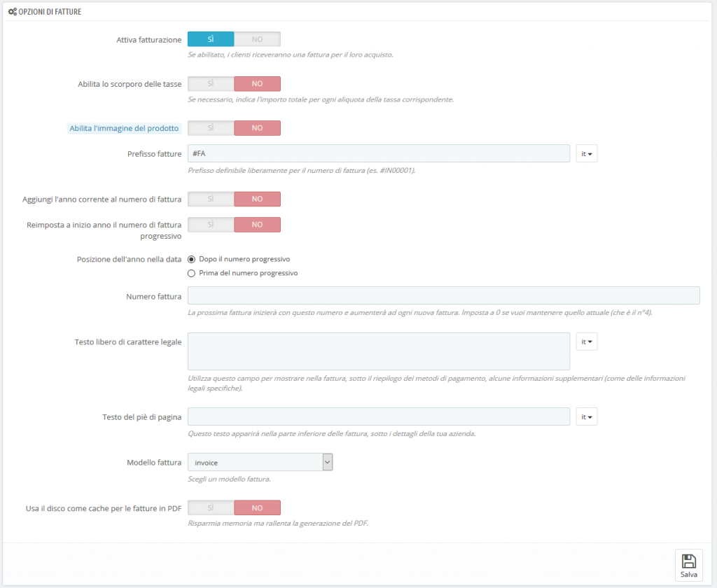The width and height of the screenshot is (717, 588).
Task: Choose Prima del numero progressivo option
Action: tap(192, 273)
